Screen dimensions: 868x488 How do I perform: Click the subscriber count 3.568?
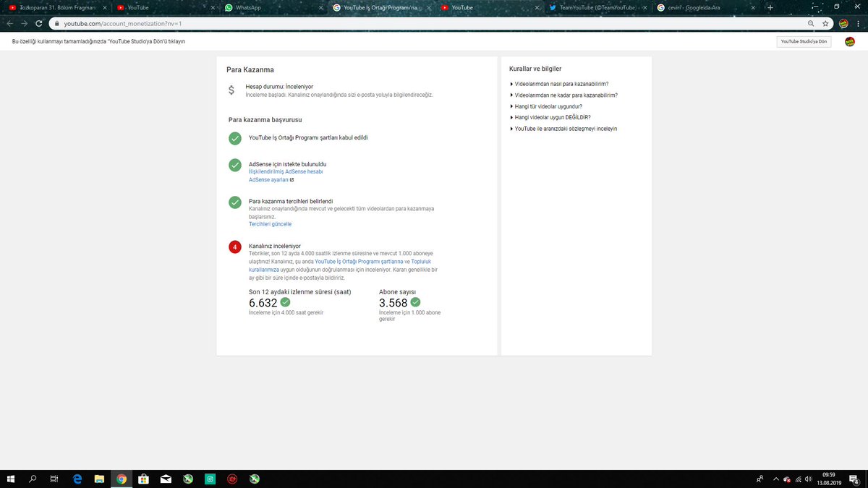(x=393, y=303)
